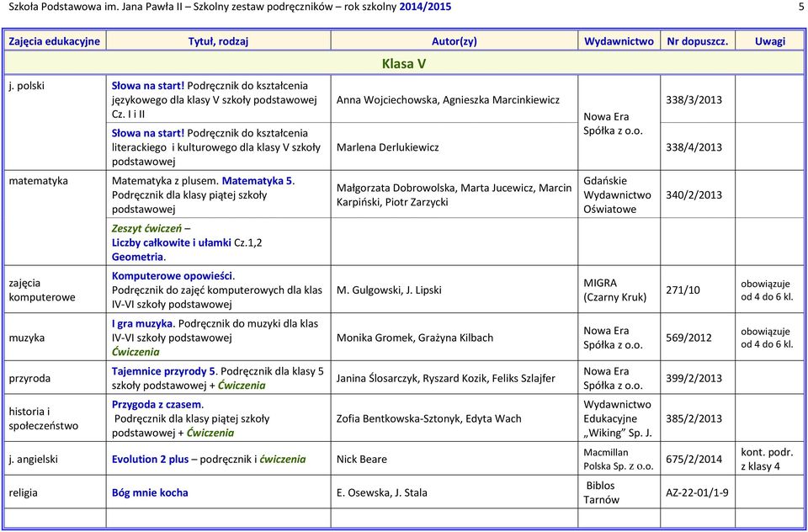This screenshot has width=808, height=532.
Task: Click the 'Tytuł, rodzaj' column header
Action: [219, 41]
